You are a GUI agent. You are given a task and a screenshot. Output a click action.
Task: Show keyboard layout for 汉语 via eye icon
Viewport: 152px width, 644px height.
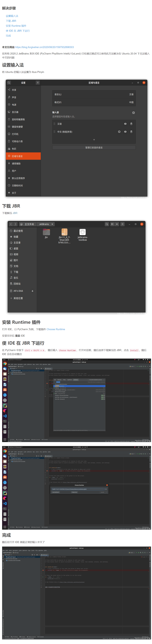point(125,124)
